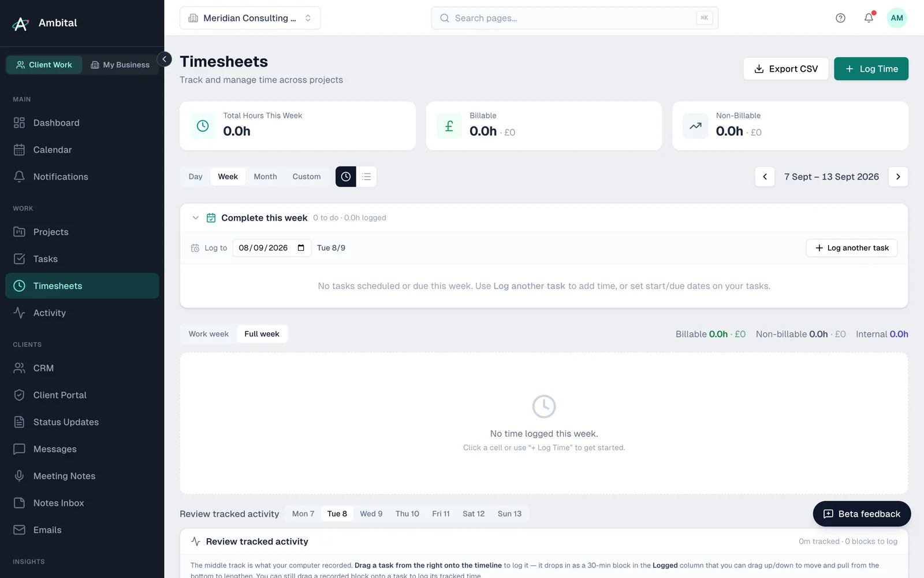Image resolution: width=924 pixels, height=578 pixels.
Task: Open Tasks in the sidebar
Action: [x=82, y=259]
